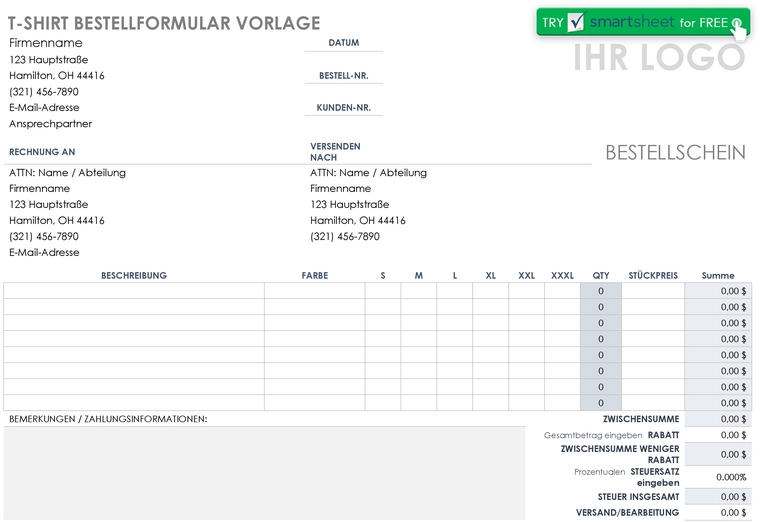Click the VERSAND/BEARBEITUNG amount cell
This screenshot has width=760, height=522.
click(718, 512)
